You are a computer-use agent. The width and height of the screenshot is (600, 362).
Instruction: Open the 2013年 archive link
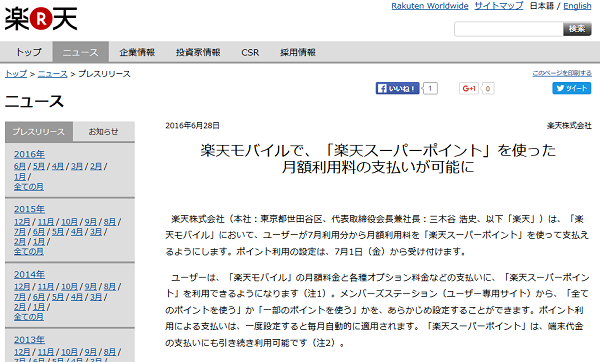coord(29,340)
